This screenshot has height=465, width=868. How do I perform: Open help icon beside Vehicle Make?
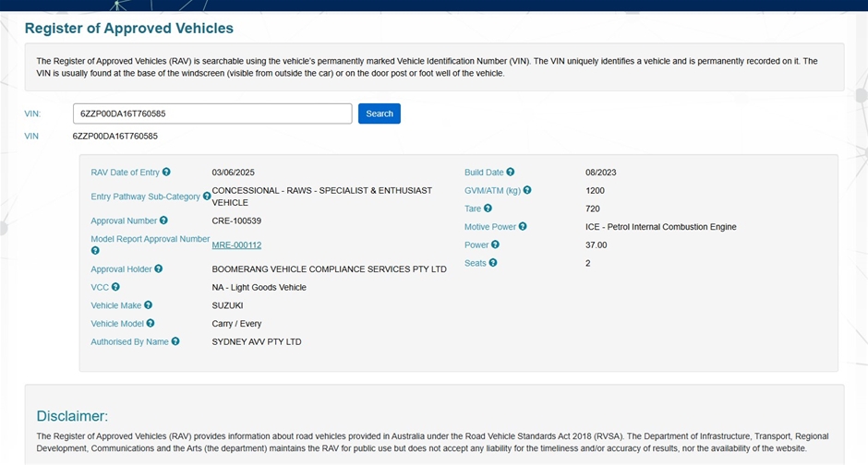148,305
